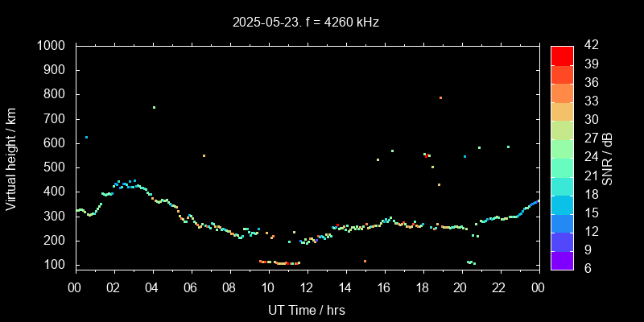Select the purple 6–9 dB colorbar segment
Image resolution: width=644 pixels, height=322 pixels.
pos(562,260)
